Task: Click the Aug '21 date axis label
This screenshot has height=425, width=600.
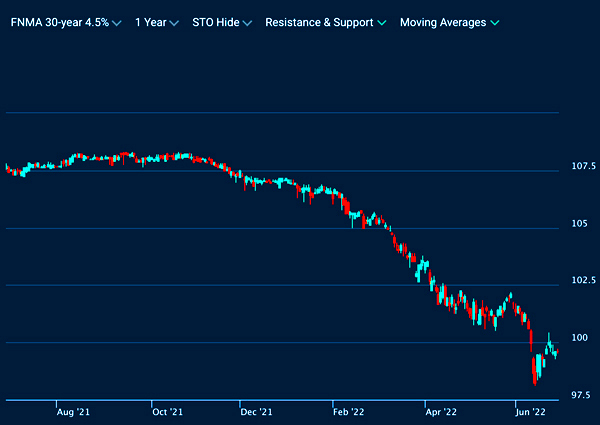Action: [73, 411]
